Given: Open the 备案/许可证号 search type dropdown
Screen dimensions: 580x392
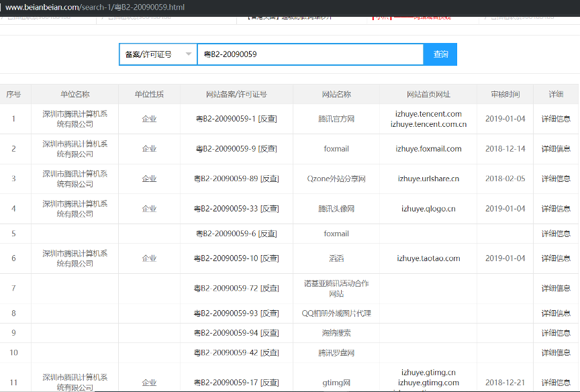Looking at the screenshot, I should pos(158,54).
